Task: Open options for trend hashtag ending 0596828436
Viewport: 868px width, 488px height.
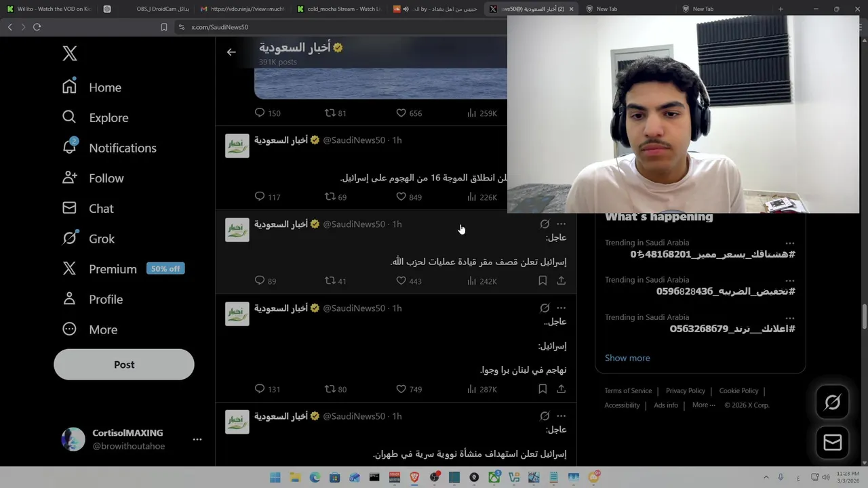Action: pyautogui.click(x=790, y=281)
